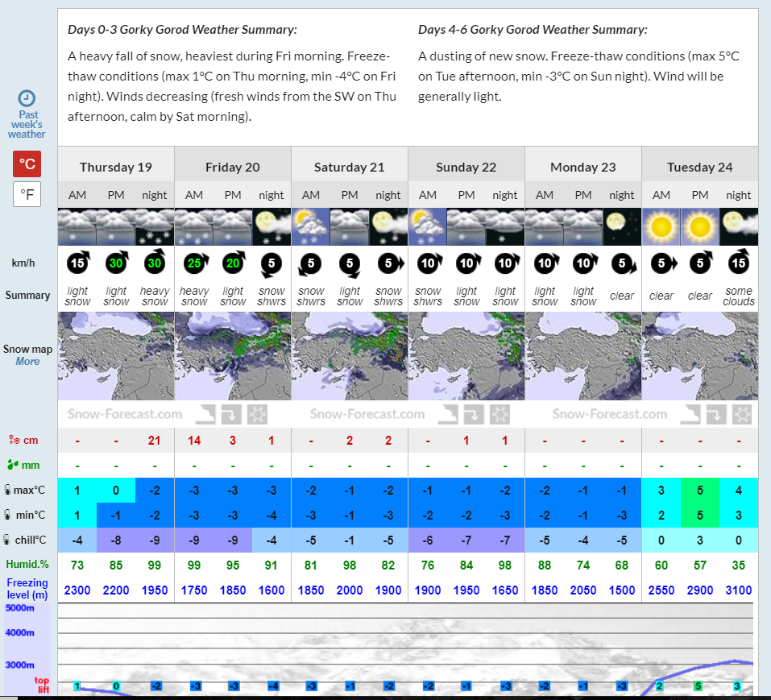Click freezing level value 2550
771x700 pixels.
click(661, 590)
